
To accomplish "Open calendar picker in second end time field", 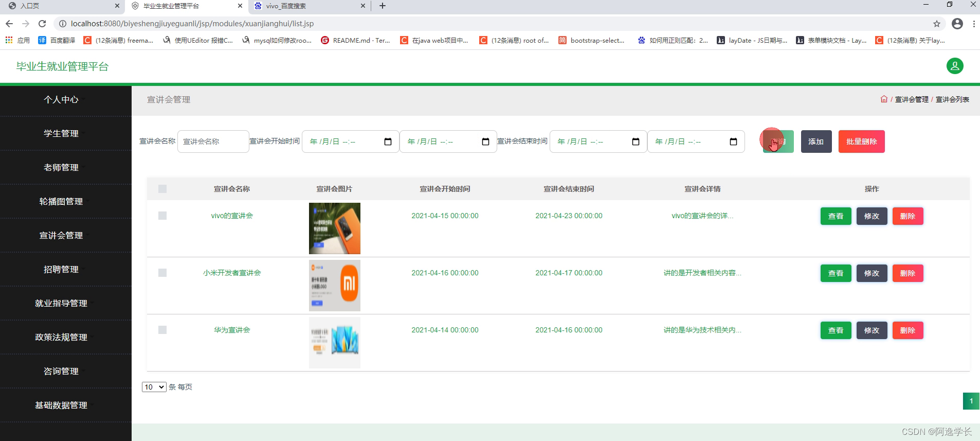I will (x=734, y=142).
